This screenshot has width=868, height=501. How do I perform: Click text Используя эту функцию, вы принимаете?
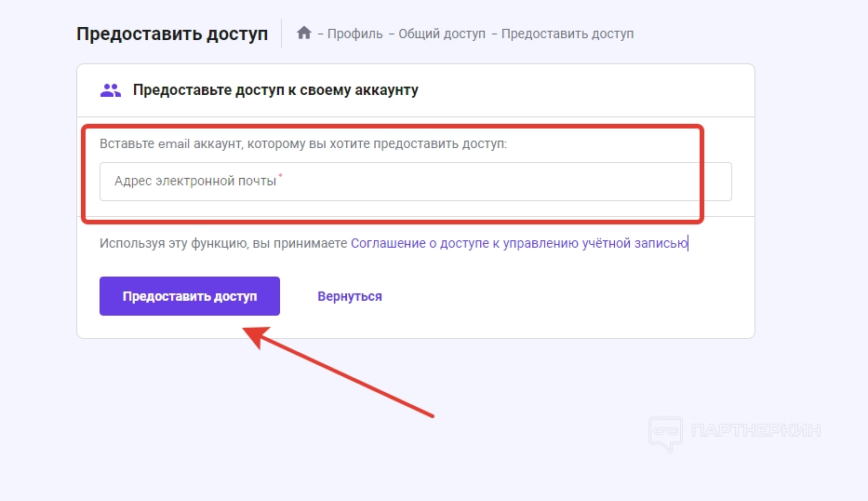pyautogui.click(x=223, y=243)
